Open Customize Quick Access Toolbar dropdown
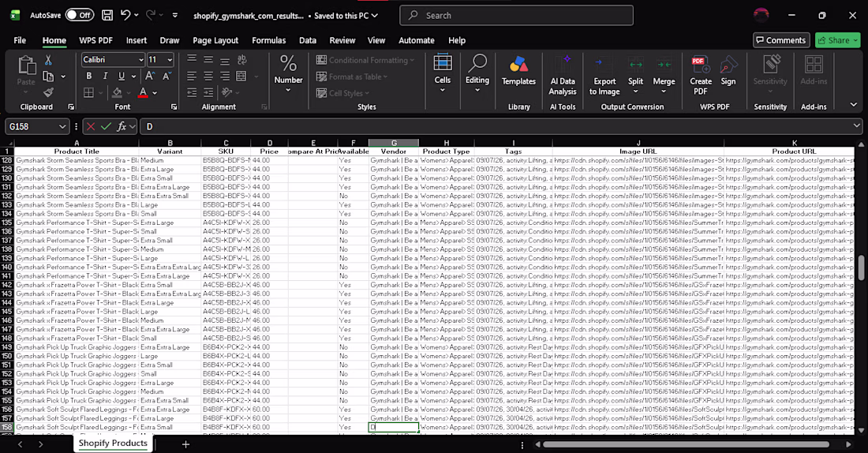Viewport: 868px width, 453px height. coord(175,15)
